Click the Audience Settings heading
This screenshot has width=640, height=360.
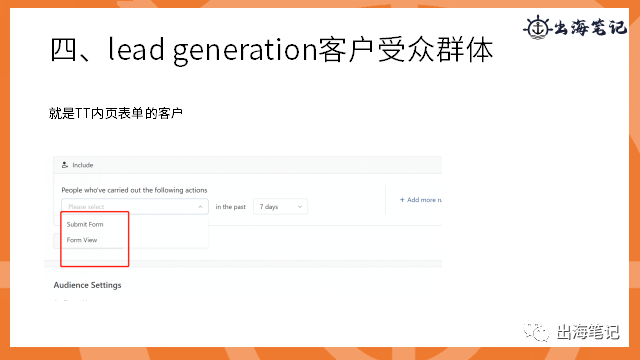point(87,285)
